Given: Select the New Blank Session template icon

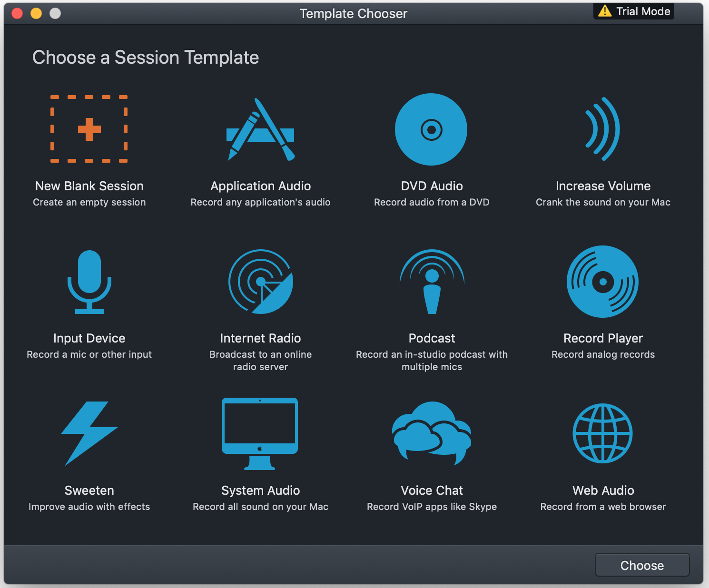Looking at the screenshot, I should point(89,129).
